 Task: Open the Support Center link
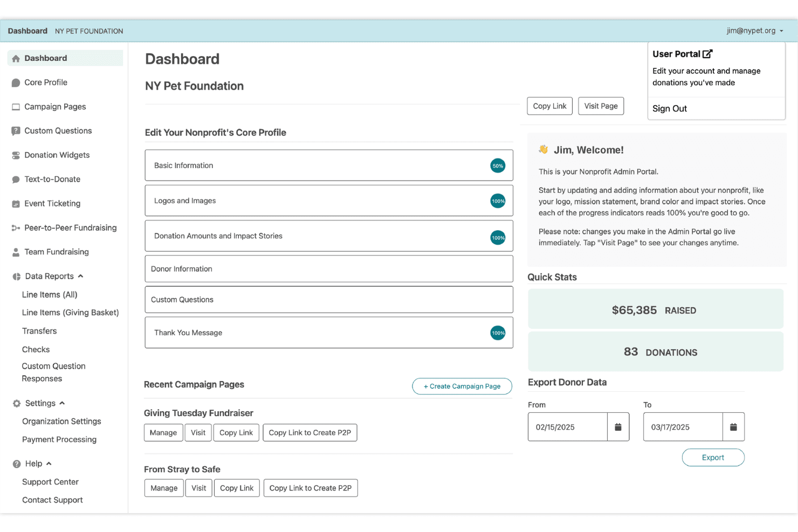50,482
